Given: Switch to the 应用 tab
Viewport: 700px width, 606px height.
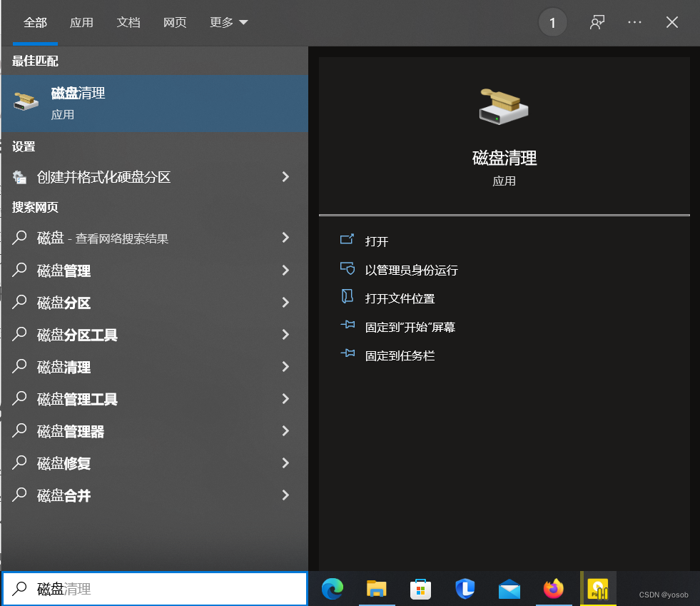Looking at the screenshot, I should click(81, 22).
